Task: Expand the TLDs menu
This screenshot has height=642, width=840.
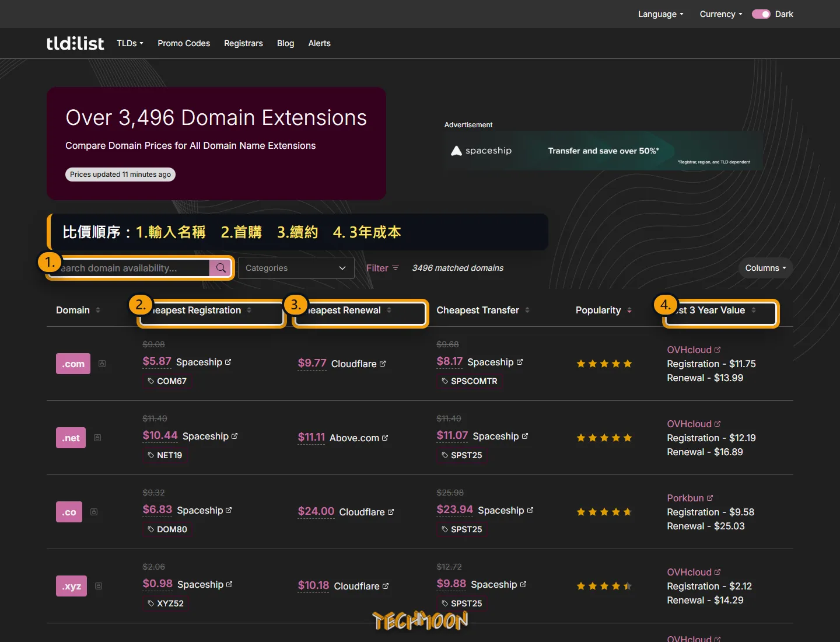Action: pyautogui.click(x=130, y=43)
